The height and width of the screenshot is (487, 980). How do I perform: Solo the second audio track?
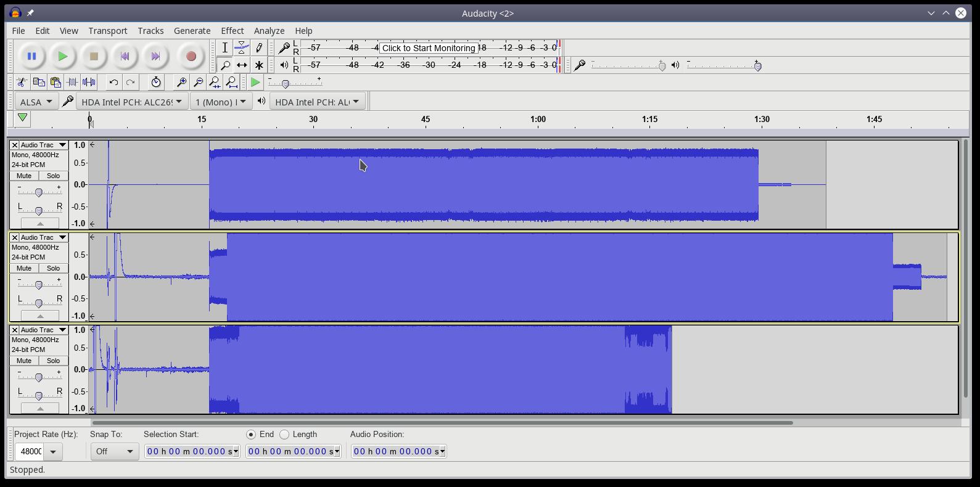(x=53, y=268)
